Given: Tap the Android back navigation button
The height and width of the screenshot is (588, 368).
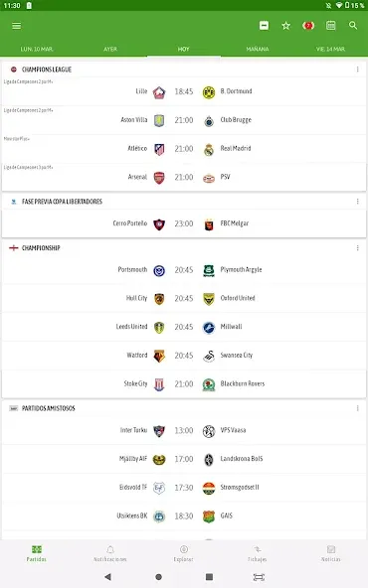Looking at the screenshot, I should click(x=108, y=577).
